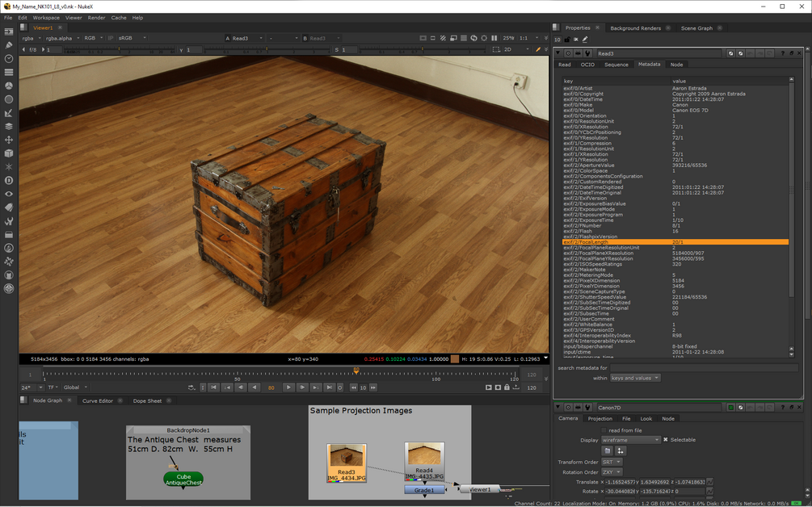Toggle the Translate animation button in Canon7D
The width and height of the screenshot is (812, 507).
click(709, 482)
